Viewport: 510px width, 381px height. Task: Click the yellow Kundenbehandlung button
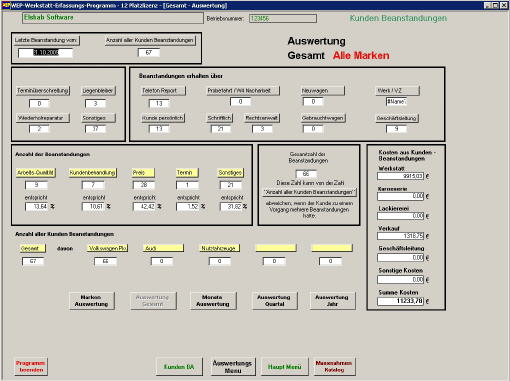pyautogui.click(x=92, y=173)
